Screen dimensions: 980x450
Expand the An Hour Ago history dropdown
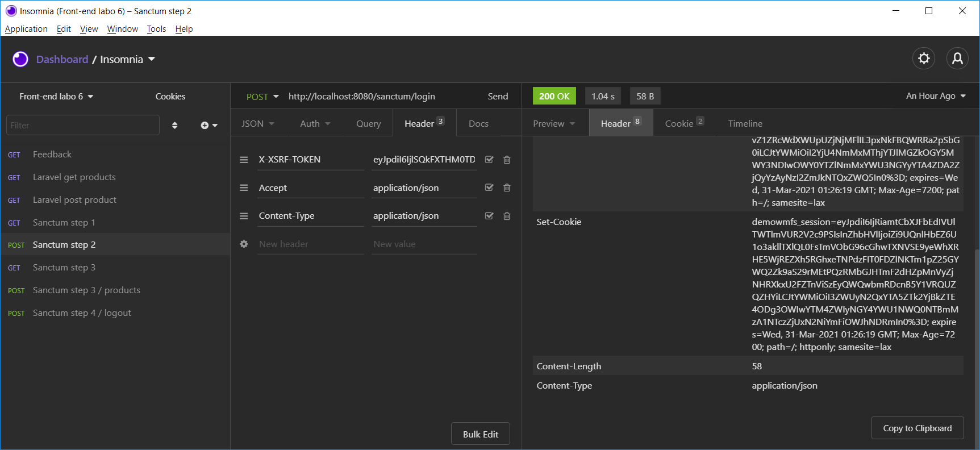(936, 96)
